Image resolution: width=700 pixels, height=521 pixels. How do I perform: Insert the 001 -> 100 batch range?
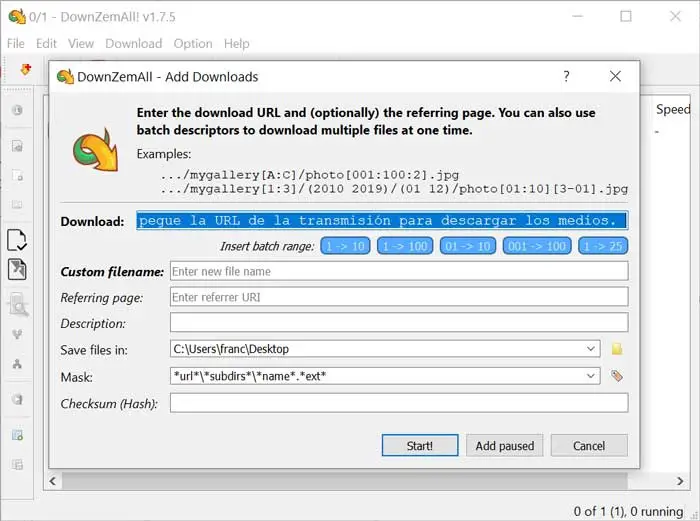coord(537,246)
